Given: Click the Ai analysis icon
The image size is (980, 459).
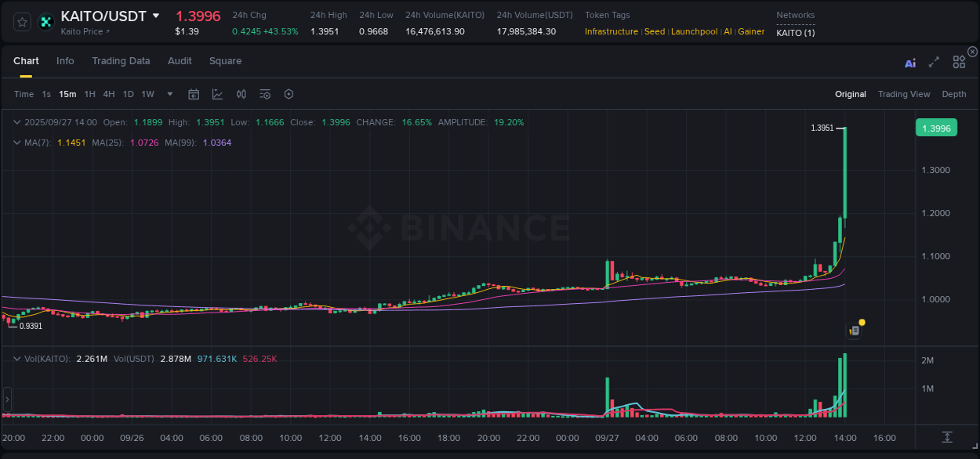Looking at the screenshot, I should point(910,63).
